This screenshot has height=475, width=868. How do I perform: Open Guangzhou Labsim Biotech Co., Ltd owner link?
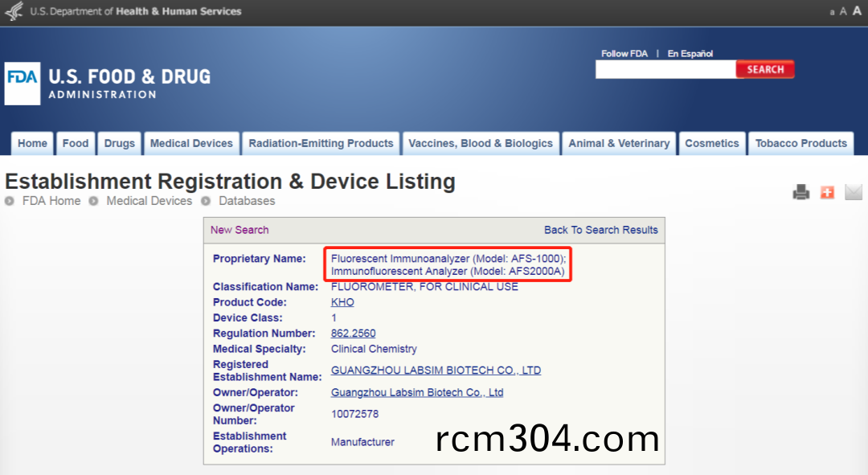point(417,392)
